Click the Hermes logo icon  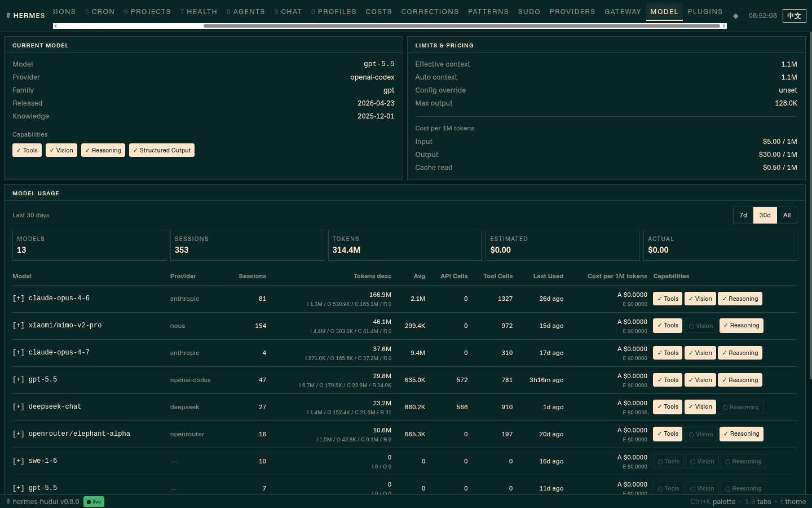click(x=8, y=16)
